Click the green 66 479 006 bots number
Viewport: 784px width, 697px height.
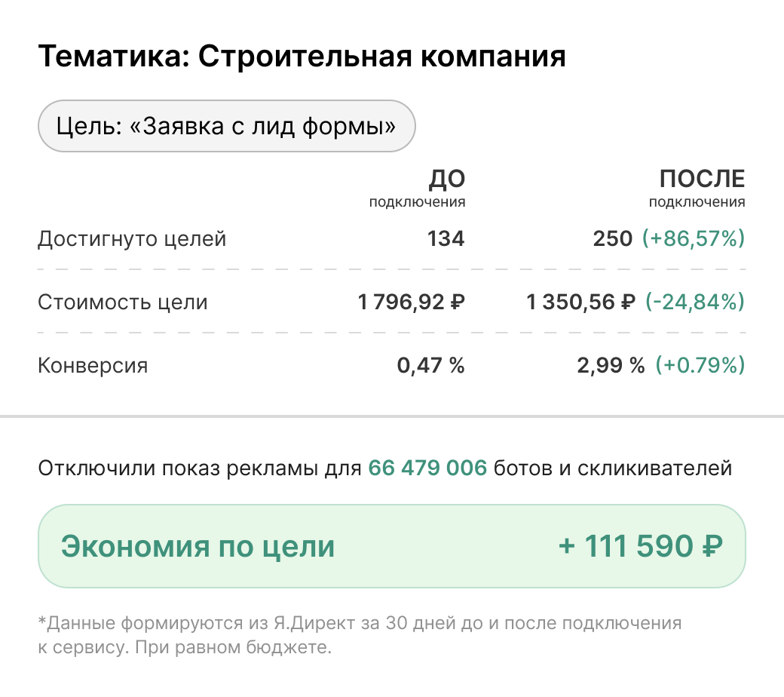click(x=427, y=468)
